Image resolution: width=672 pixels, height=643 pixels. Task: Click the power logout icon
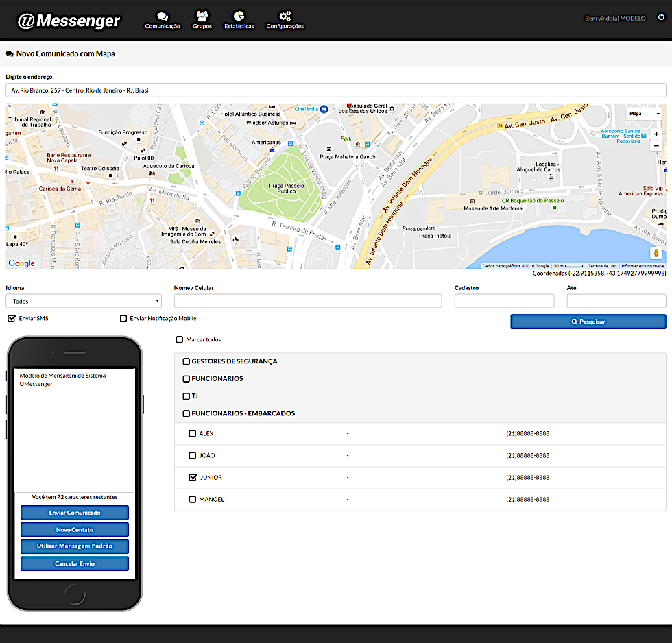661,17
